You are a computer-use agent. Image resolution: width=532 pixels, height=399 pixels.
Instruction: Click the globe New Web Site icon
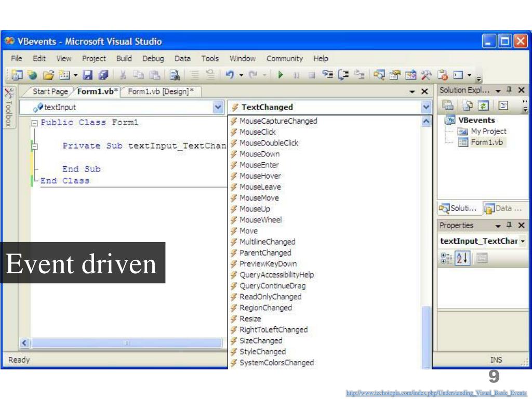[x=33, y=75]
